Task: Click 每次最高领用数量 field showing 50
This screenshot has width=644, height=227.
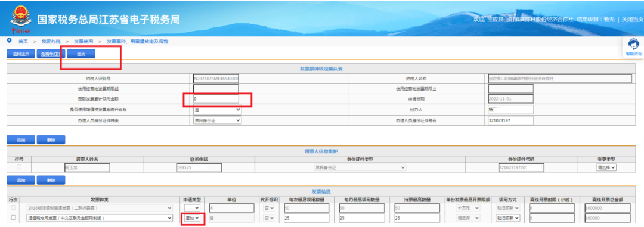Action: [x=306, y=208]
